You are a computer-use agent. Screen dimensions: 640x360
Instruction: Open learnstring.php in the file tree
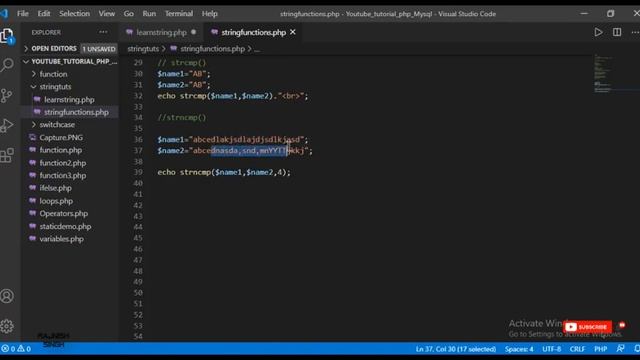tap(69, 100)
